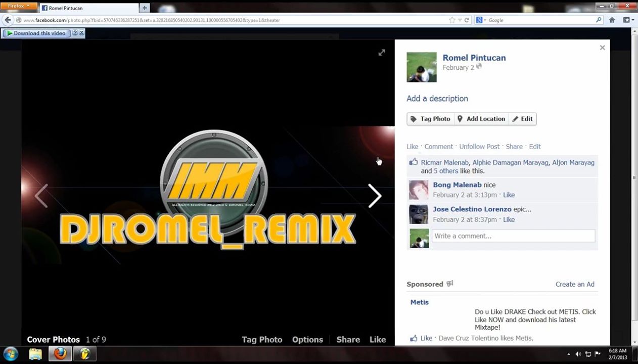Viewport: 638px width, 364px height.
Task: Click Unfollow Post link
Action: [x=479, y=147]
